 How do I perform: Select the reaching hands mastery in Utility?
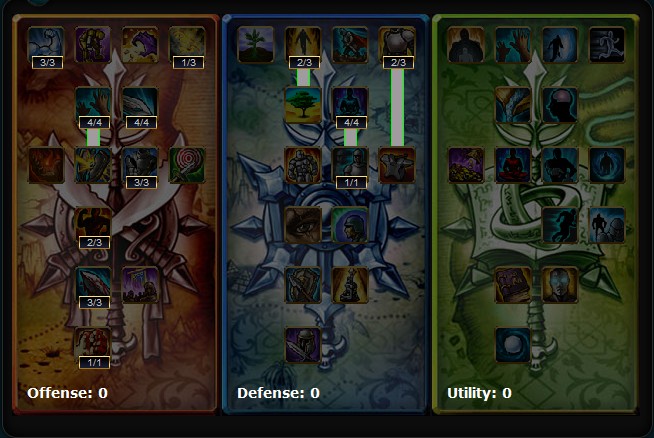(x=513, y=45)
